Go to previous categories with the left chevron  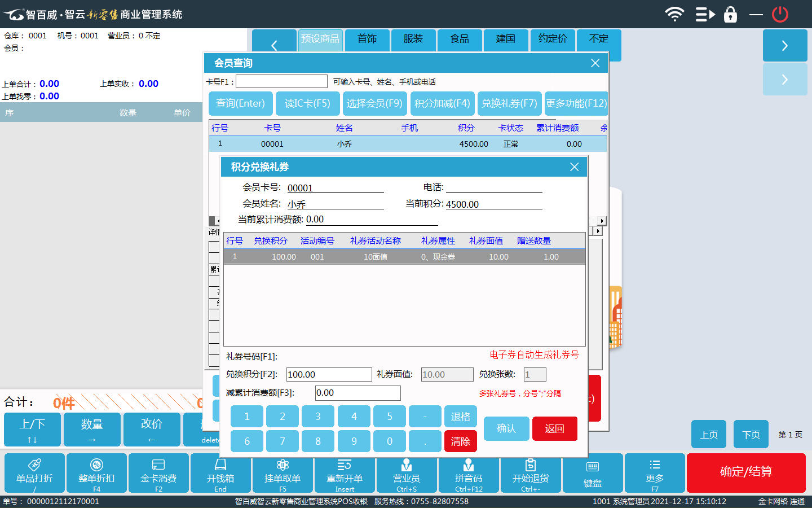[274, 45]
